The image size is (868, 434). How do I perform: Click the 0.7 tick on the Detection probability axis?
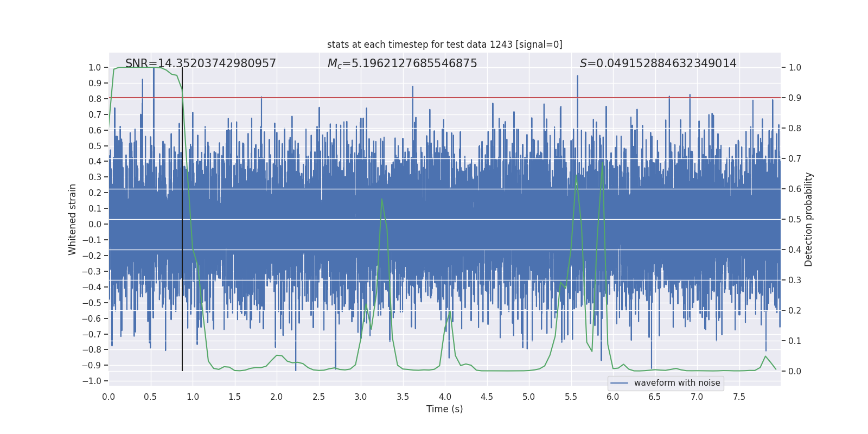pos(795,158)
